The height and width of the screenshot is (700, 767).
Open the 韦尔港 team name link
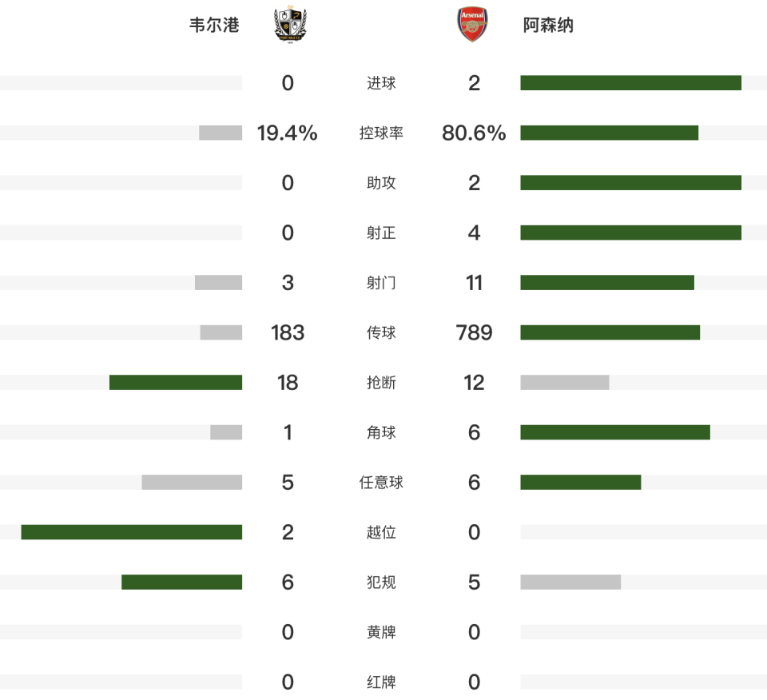[213, 26]
